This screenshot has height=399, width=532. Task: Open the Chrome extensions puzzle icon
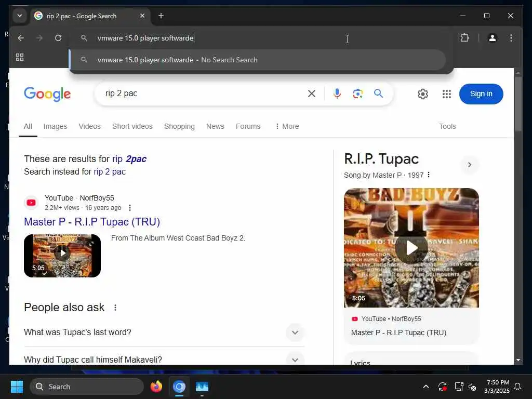(x=464, y=37)
